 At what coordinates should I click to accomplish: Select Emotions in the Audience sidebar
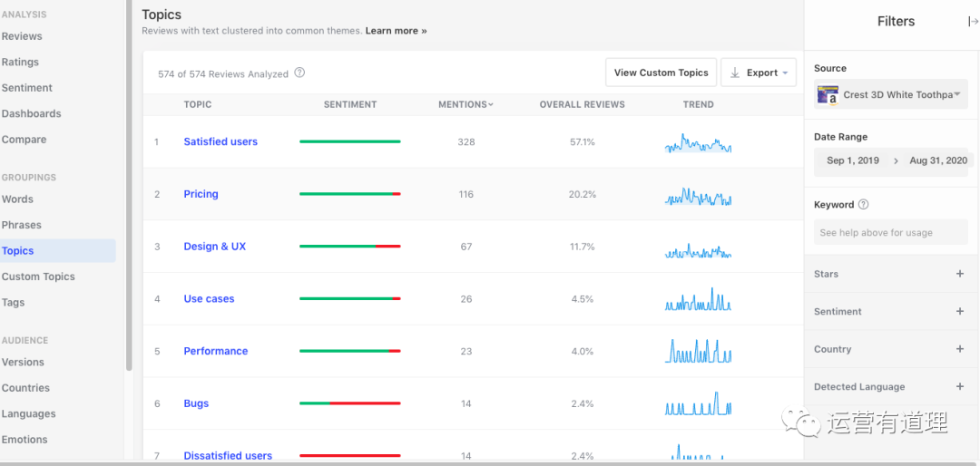point(24,440)
